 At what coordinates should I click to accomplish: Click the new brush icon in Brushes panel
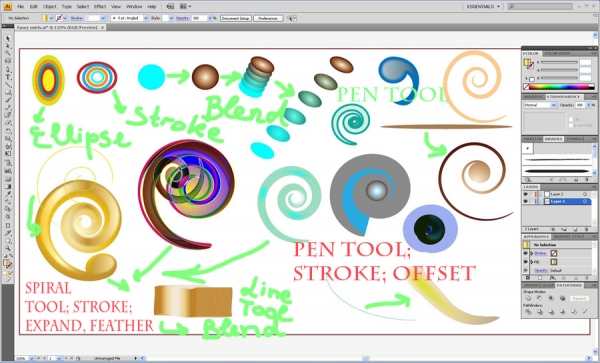[576, 179]
